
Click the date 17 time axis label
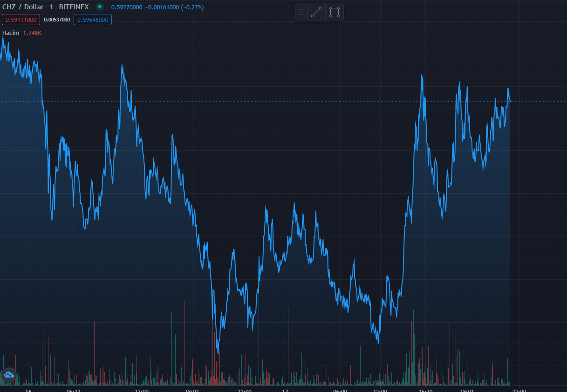[286, 391]
